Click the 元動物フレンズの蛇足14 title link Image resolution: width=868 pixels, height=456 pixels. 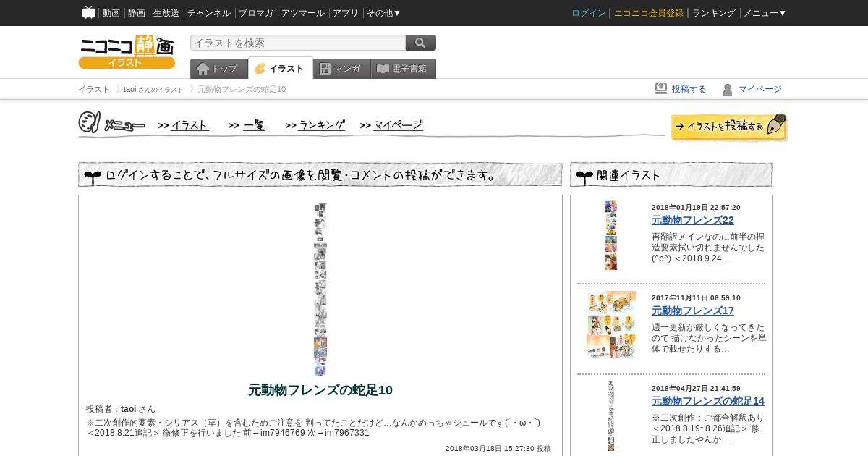click(708, 401)
